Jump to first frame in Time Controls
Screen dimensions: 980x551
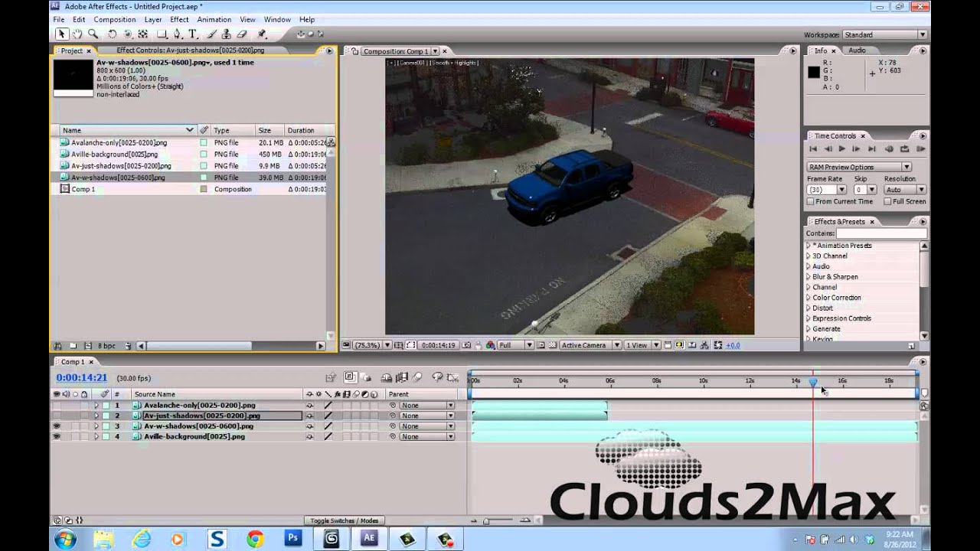click(x=813, y=148)
